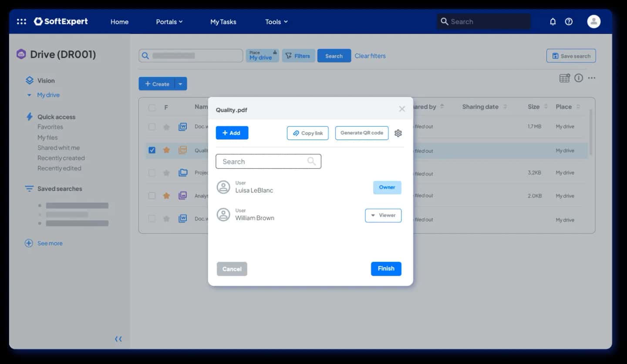Tick the select-all checkbox in table header
Viewport: 627px width, 364px height.
point(152,107)
